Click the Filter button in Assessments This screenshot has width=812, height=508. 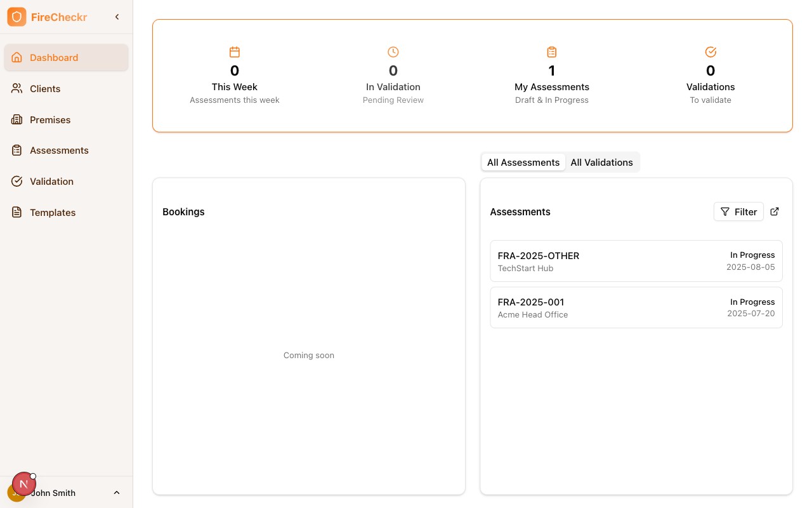coord(738,212)
